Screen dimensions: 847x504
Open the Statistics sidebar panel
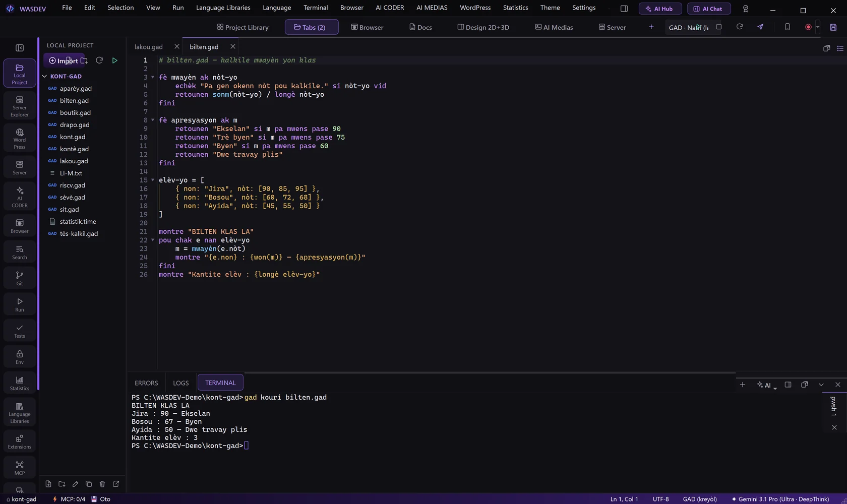click(20, 383)
